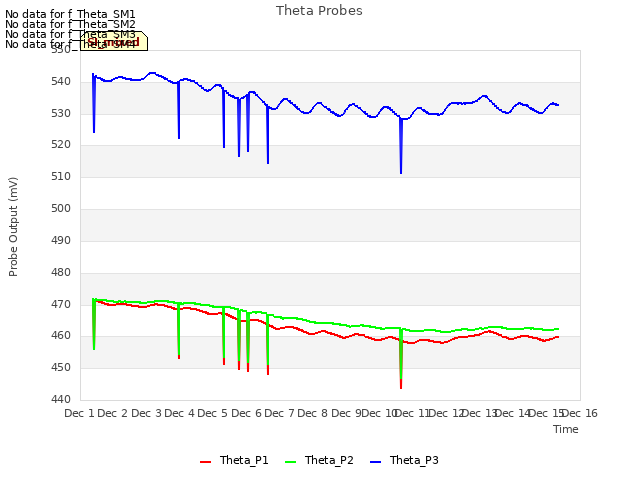Click the Dec 8 x-axis label
The width and height of the screenshot is (640, 480).
click(313, 413)
